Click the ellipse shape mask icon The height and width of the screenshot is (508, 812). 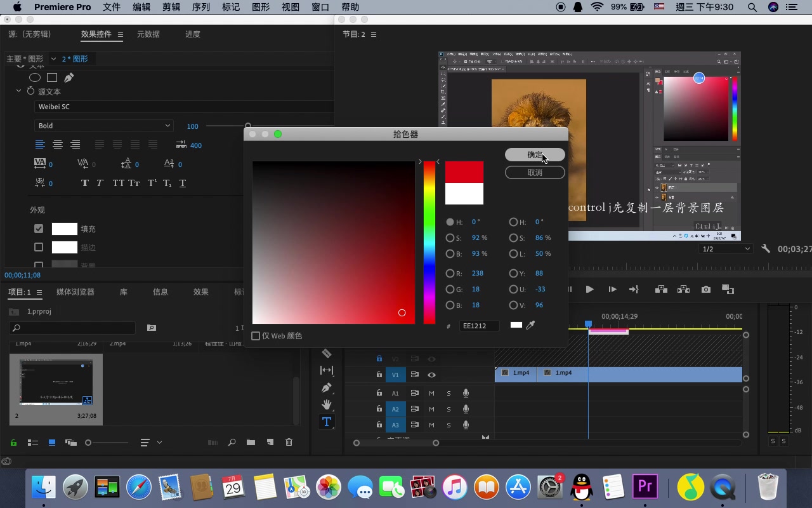click(x=35, y=77)
